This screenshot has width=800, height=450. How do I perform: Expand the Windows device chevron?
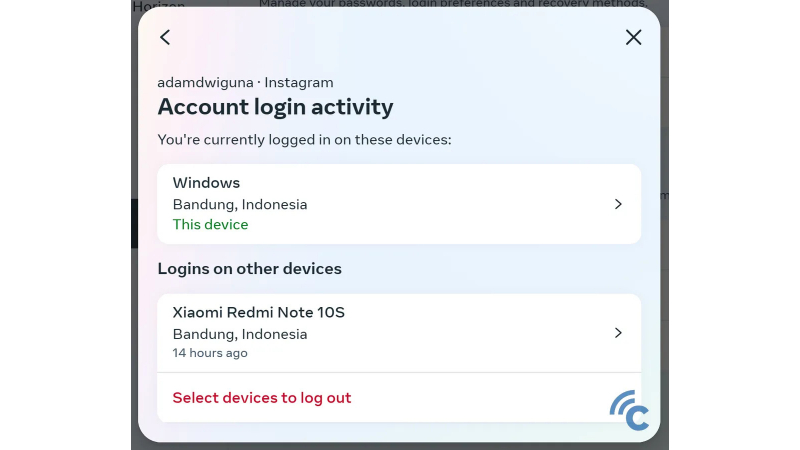tap(618, 204)
